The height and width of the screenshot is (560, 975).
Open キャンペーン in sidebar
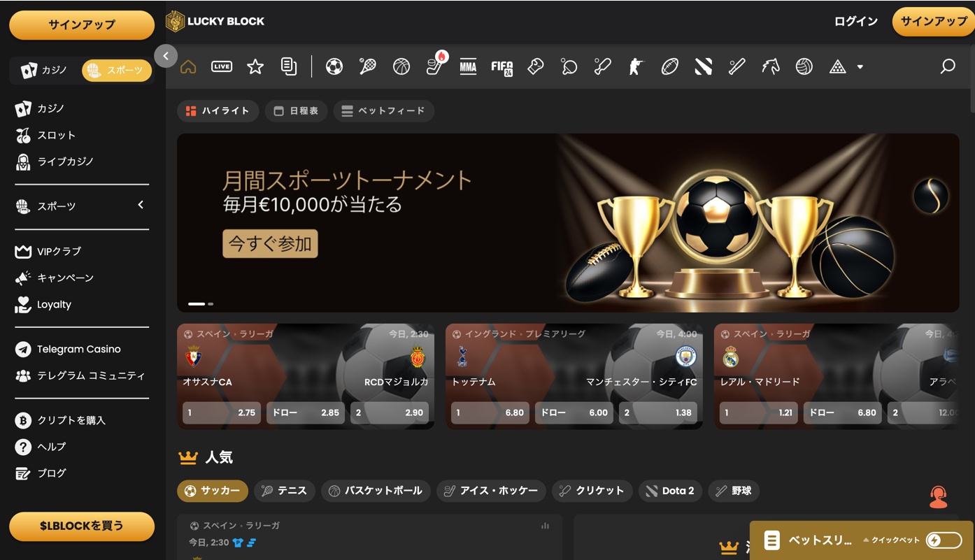pyautogui.click(x=55, y=278)
